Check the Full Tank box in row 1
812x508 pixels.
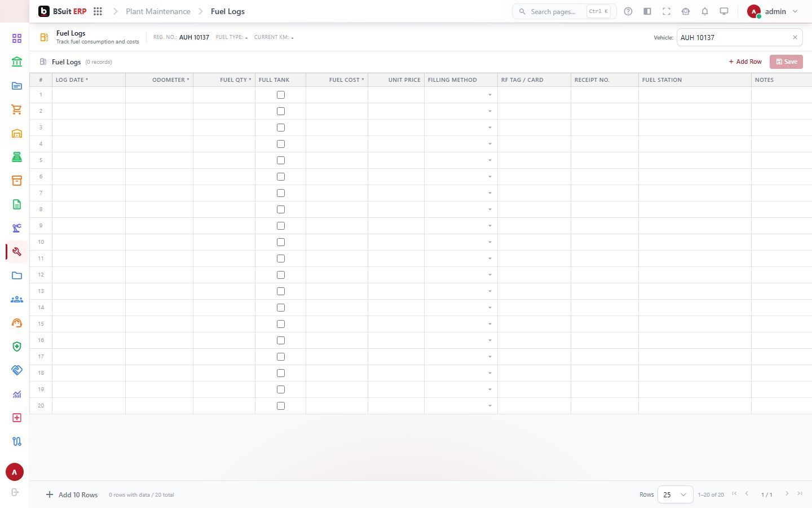[x=281, y=95]
